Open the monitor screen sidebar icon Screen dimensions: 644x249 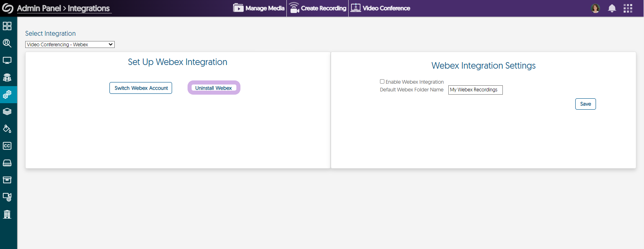coord(7,61)
